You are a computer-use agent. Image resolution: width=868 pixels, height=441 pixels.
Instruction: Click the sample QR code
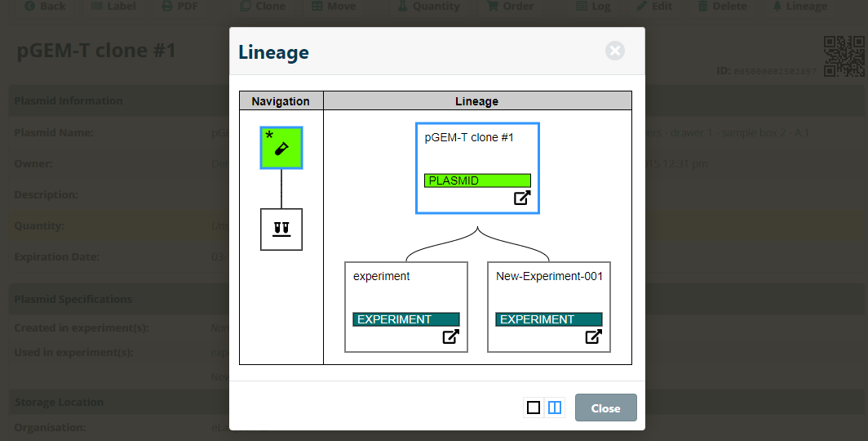tap(844, 56)
